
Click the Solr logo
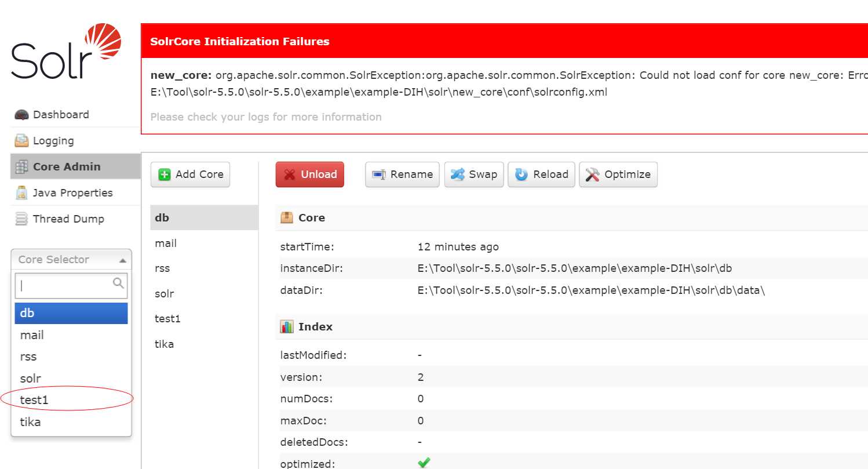pos(66,51)
